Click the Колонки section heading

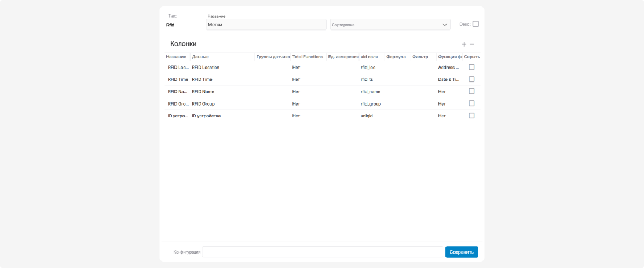[x=184, y=44]
